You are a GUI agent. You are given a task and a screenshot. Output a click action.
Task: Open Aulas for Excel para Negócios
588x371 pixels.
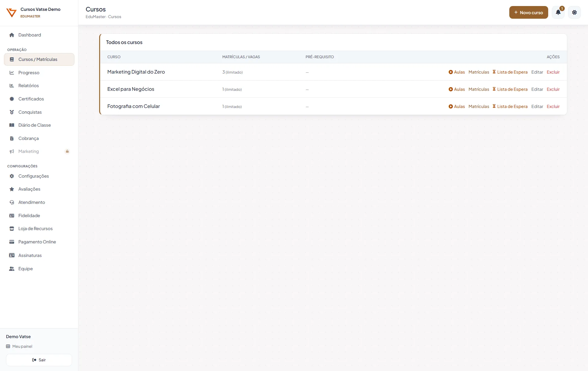457,89
